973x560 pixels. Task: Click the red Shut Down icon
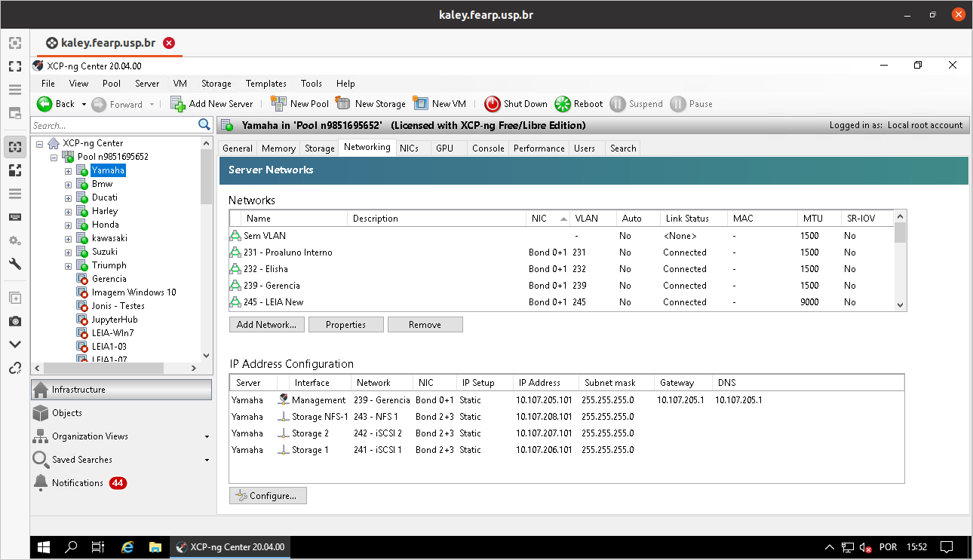(x=493, y=104)
